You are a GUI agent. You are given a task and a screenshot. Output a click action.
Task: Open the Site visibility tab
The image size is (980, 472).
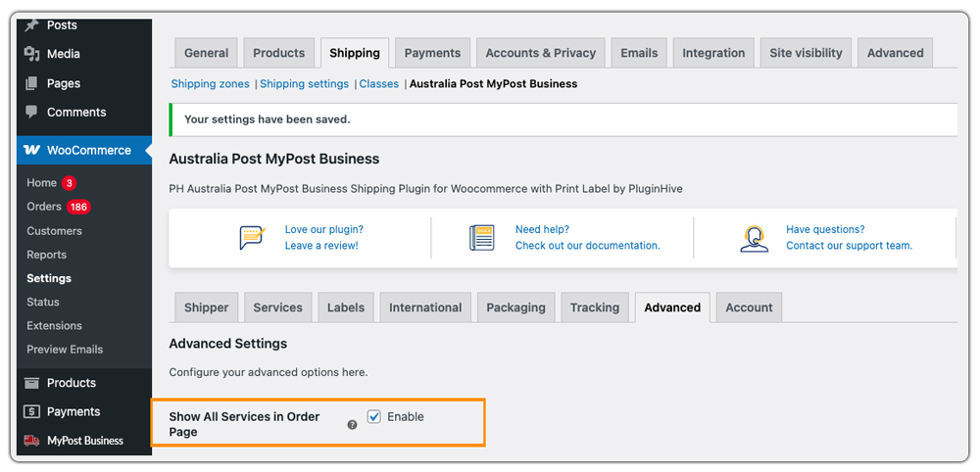click(x=806, y=53)
